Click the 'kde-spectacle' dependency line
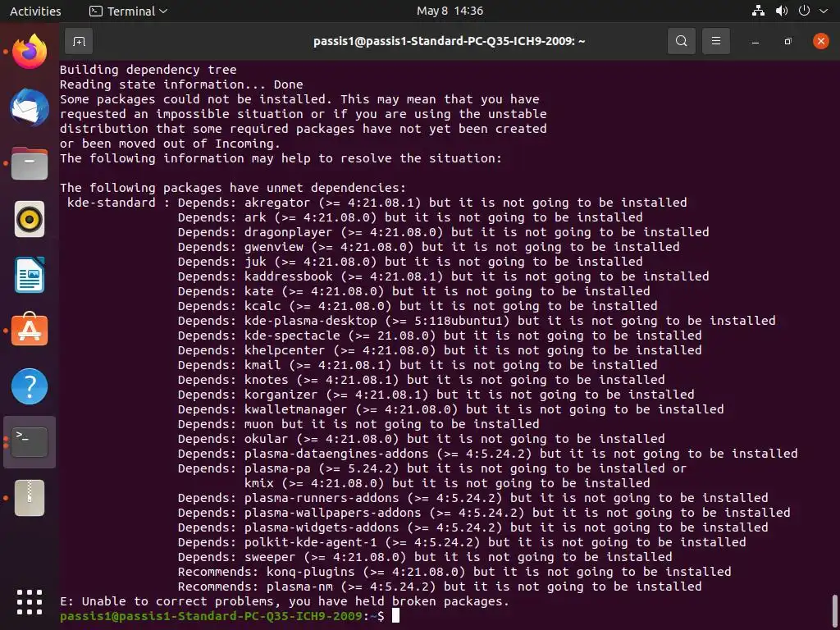 440,336
